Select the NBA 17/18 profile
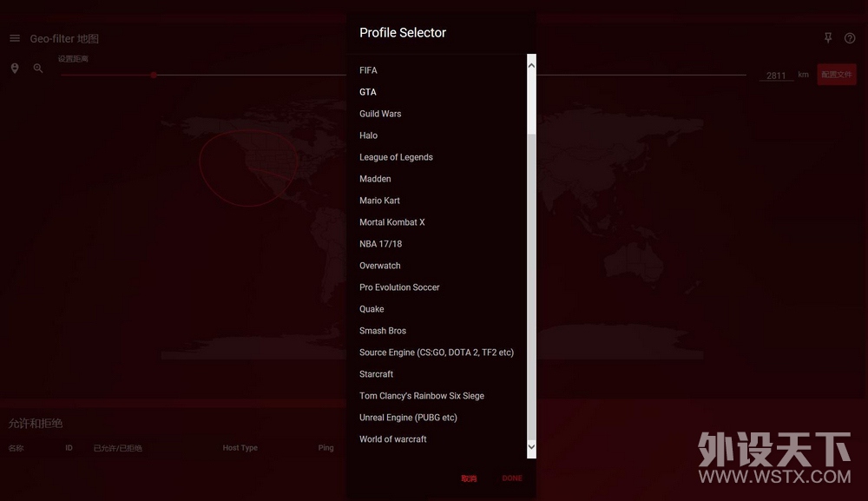 380,244
